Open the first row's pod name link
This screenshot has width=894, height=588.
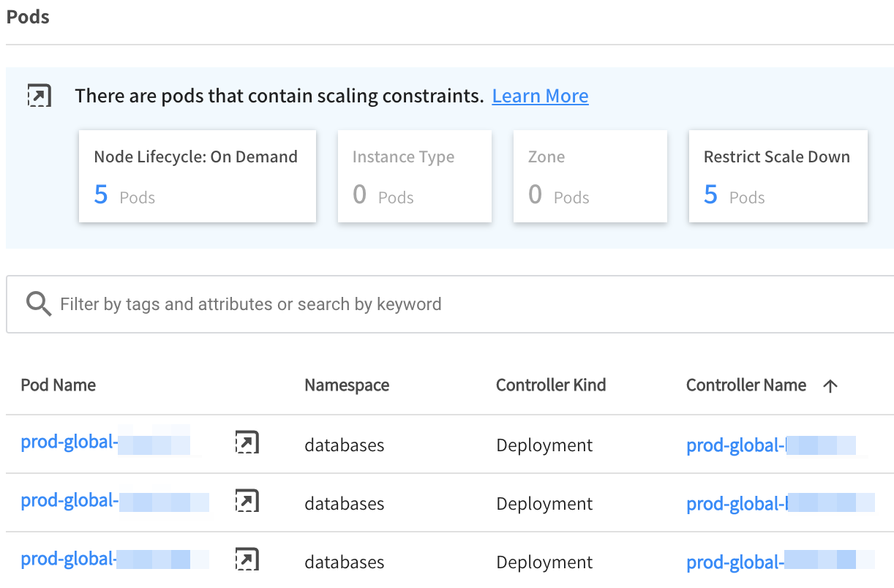tap(105, 442)
